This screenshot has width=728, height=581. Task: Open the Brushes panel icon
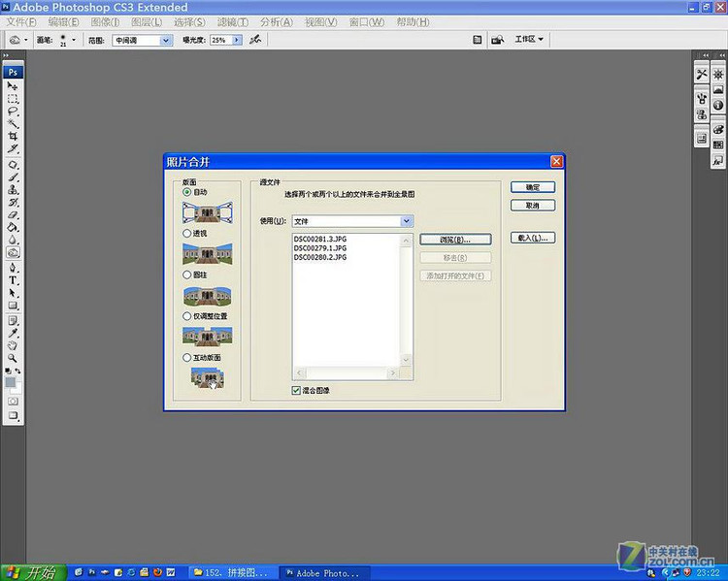(702, 98)
